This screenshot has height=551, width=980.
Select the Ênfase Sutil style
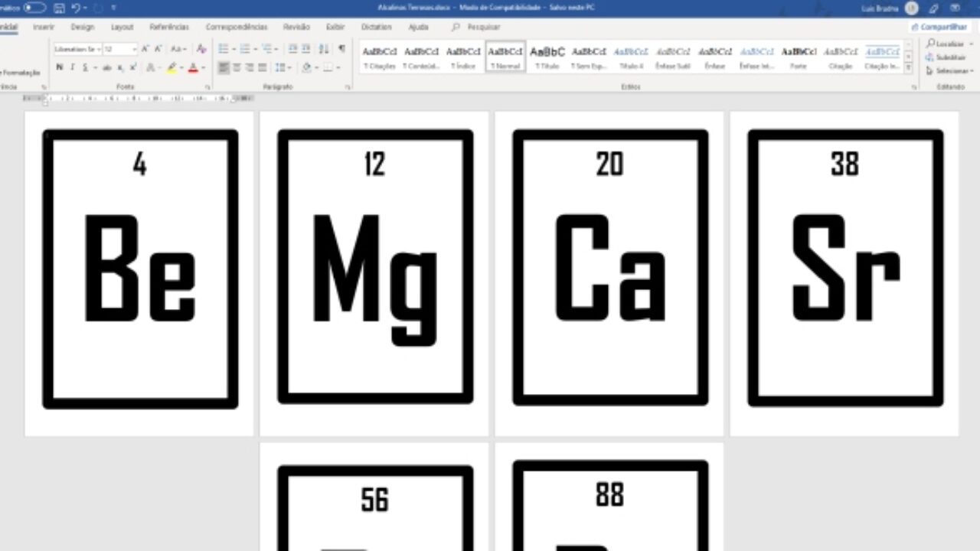pyautogui.click(x=673, y=57)
